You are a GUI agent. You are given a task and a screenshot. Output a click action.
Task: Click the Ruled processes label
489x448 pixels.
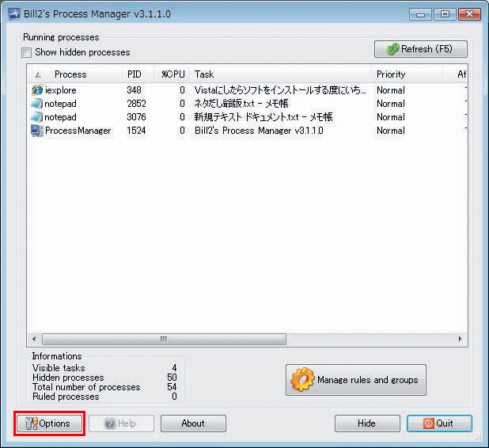tap(66, 397)
